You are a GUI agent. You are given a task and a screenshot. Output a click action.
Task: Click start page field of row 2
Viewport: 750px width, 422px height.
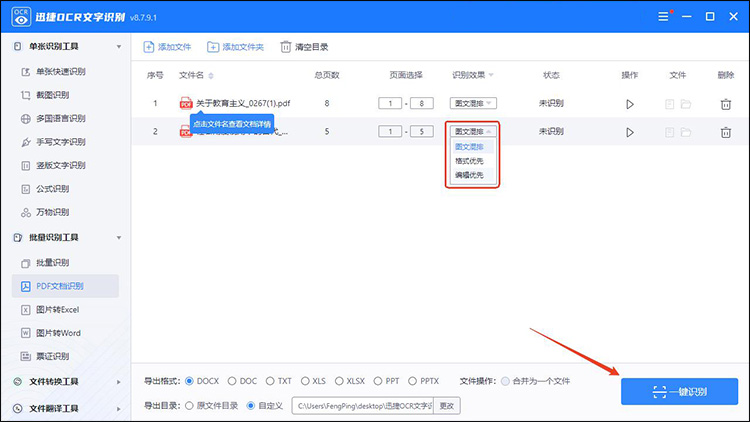(390, 132)
